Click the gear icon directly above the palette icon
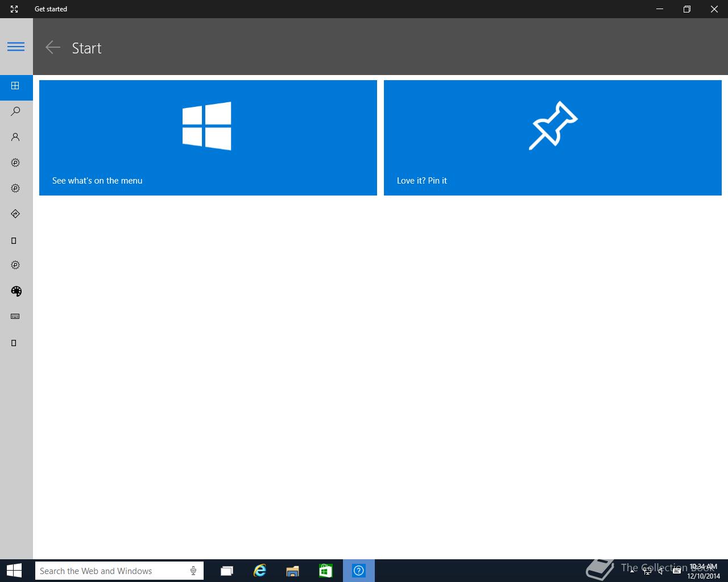 [16, 265]
